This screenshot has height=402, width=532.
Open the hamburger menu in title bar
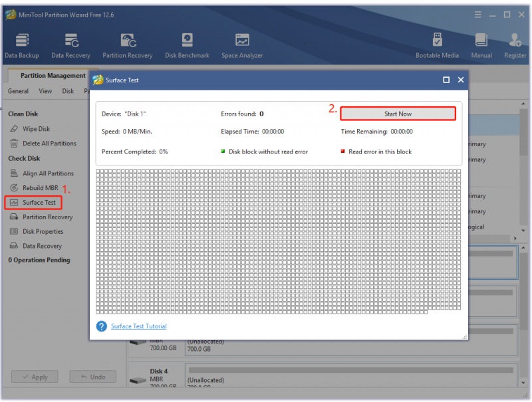coord(477,15)
